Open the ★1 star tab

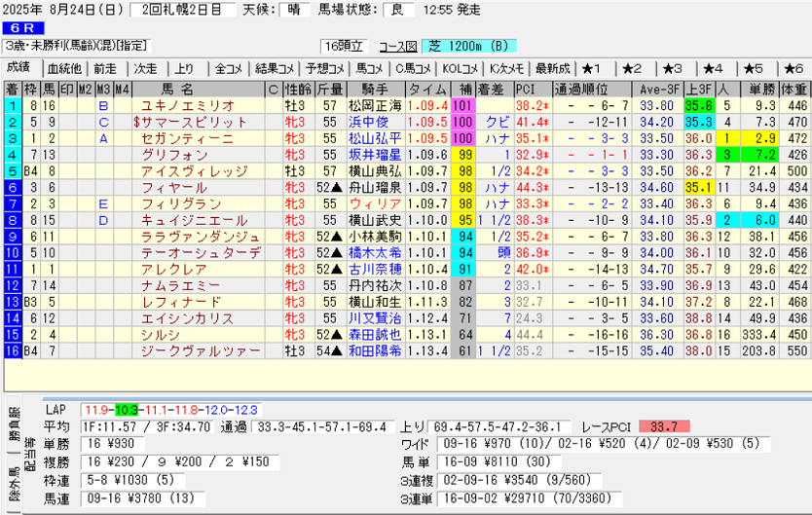pyautogui.click(x=592, y=68)
